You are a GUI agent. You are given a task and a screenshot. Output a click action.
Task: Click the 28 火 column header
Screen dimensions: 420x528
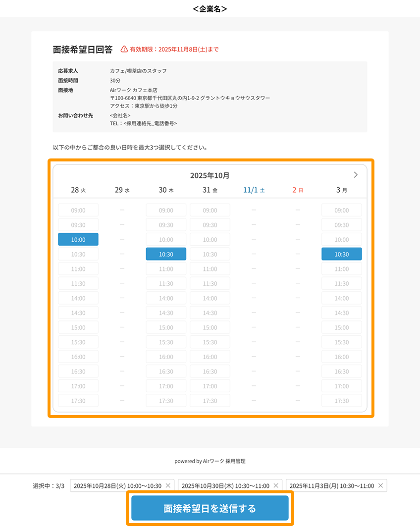[x=78, y=190]
